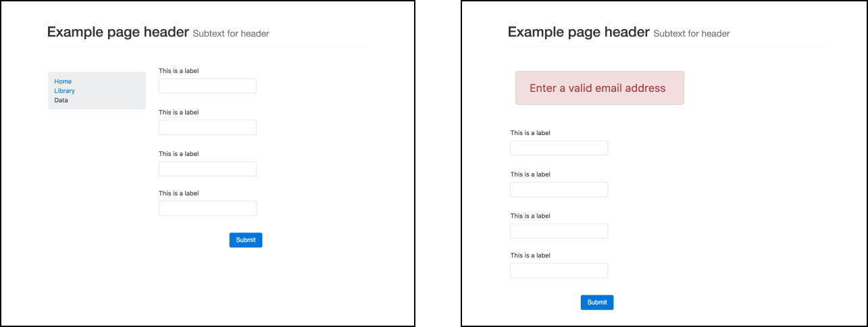Open the Home link in the sidebar navigation
868x327 pixels.
pyautogui.click(x=63, y=81)
